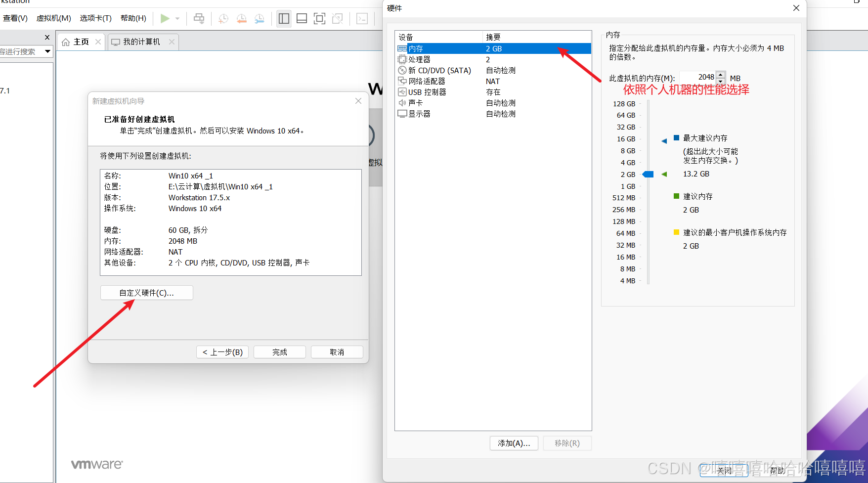Click the console view toolbar icon
Viewport: 868px width, 483px height.
click(x=362, y=18)
